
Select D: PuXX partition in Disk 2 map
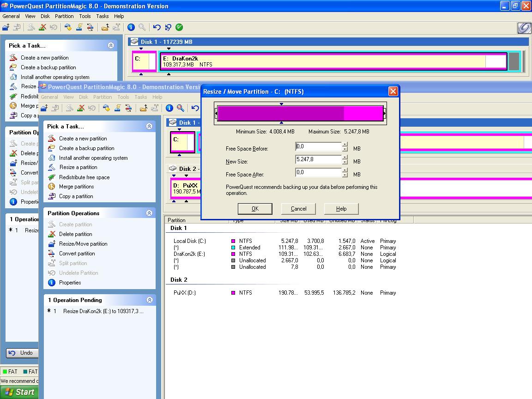point(186,188)
